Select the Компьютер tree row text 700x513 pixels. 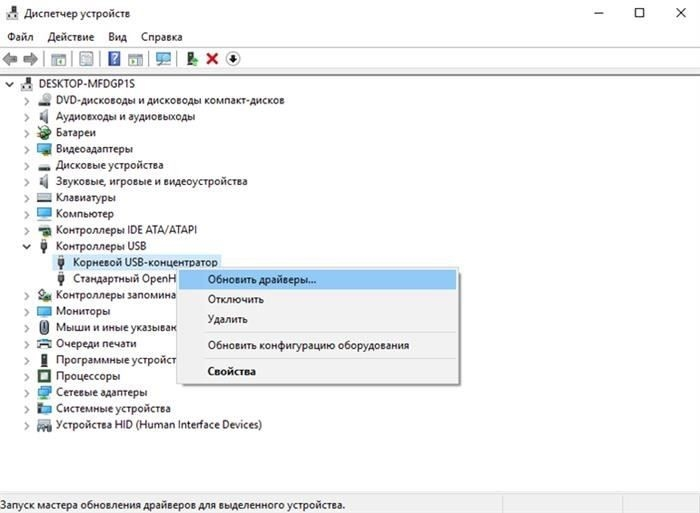(x=85, y=214)
